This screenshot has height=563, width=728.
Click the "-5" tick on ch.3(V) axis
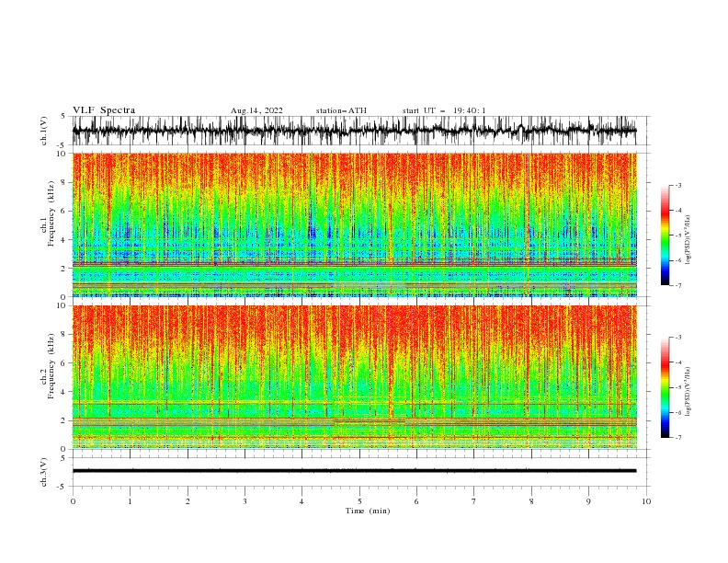[x=63, y=487]
